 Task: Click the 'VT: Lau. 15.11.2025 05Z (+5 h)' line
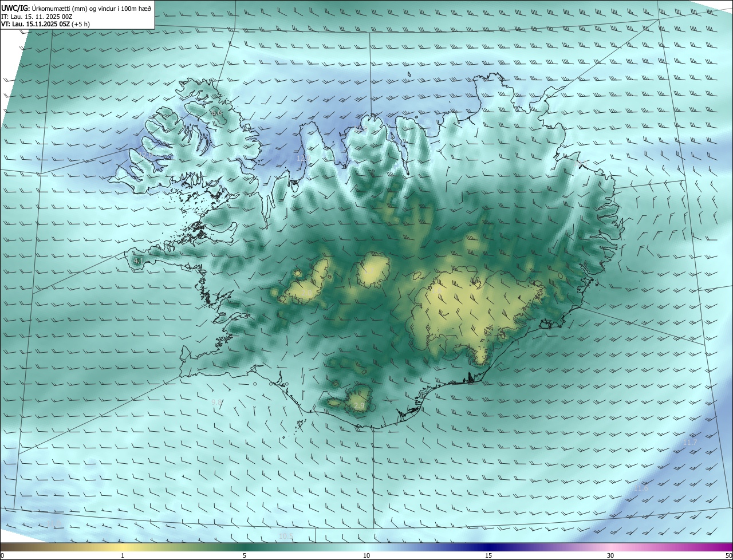(45, 24)
